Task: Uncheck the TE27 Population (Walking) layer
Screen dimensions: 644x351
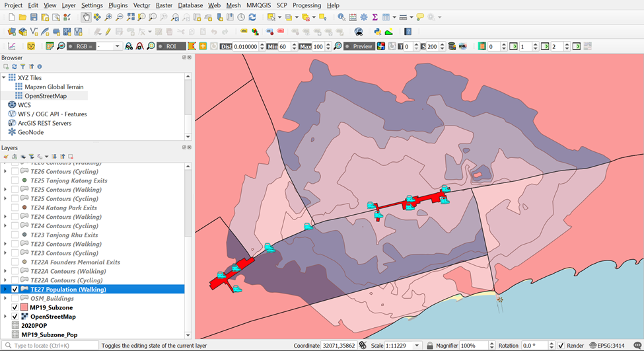Action: coord(15,290)
